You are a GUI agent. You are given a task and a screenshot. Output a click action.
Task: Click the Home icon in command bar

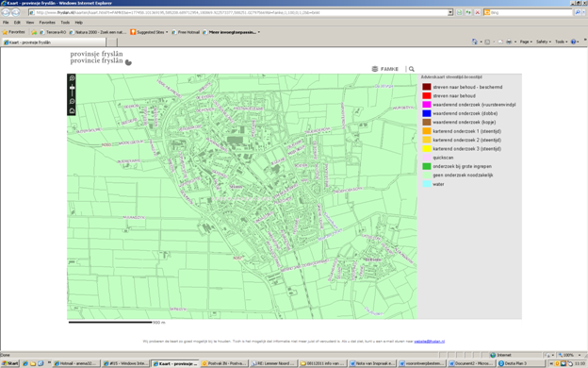[475, 42]
